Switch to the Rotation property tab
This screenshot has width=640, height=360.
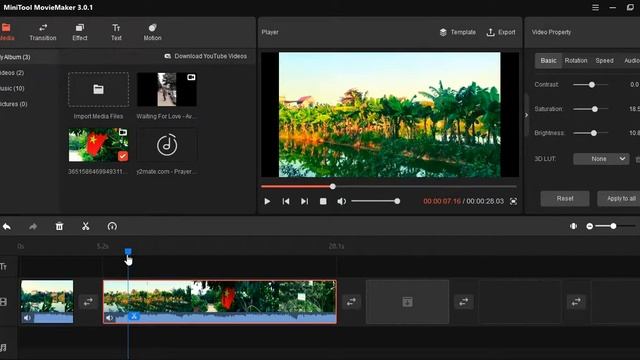click(x=576, y=60)
